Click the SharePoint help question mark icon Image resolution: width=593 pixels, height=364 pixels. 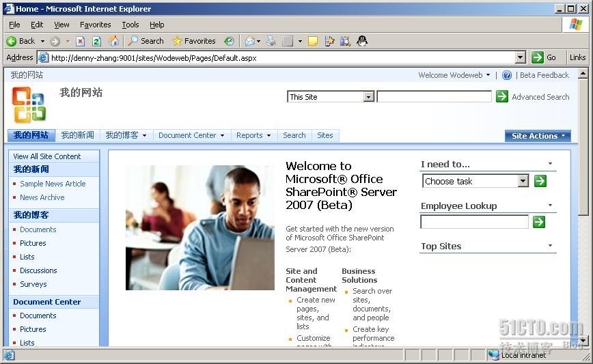click(x=507, y=75)
